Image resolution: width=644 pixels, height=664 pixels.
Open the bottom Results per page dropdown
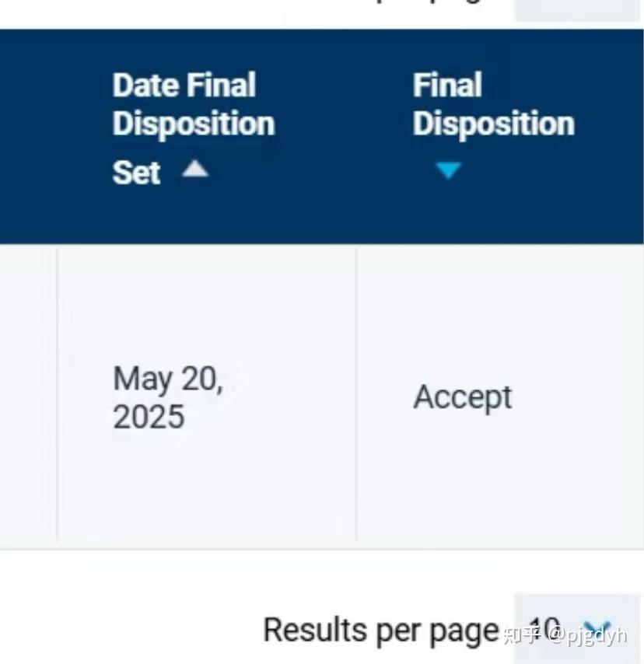(576, 628)
